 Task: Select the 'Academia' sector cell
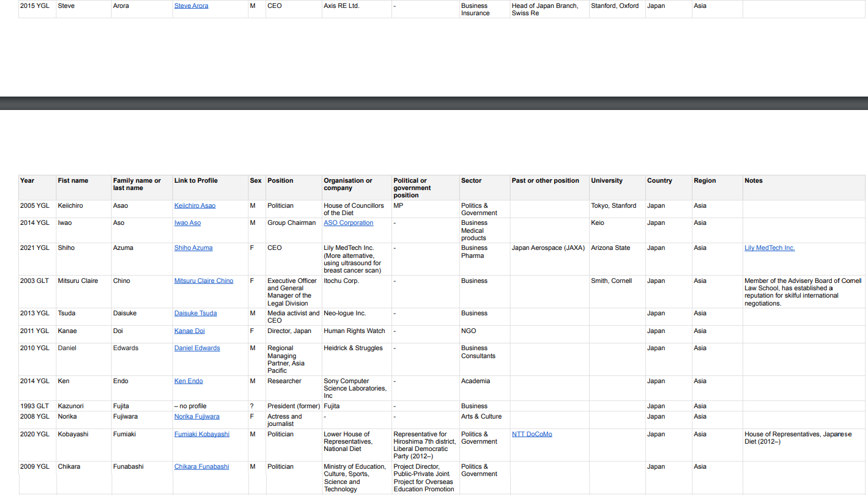pos(485,388)
